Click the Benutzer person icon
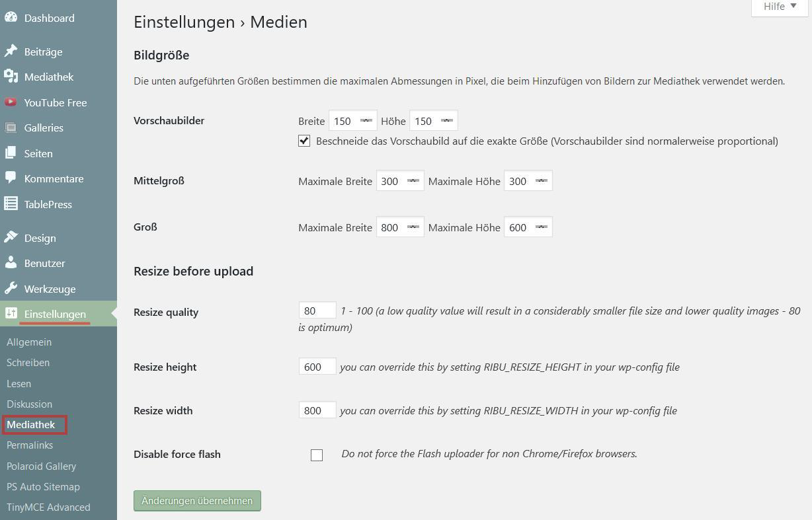 (x=11, y=263)
